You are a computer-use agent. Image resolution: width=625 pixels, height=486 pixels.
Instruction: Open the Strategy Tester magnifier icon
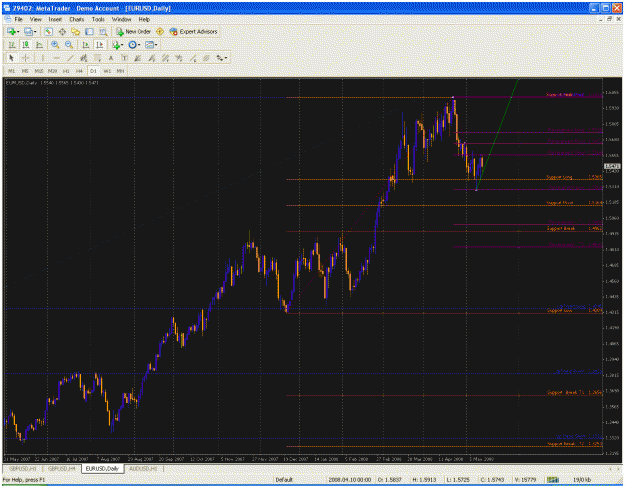[x=103, y=31]
